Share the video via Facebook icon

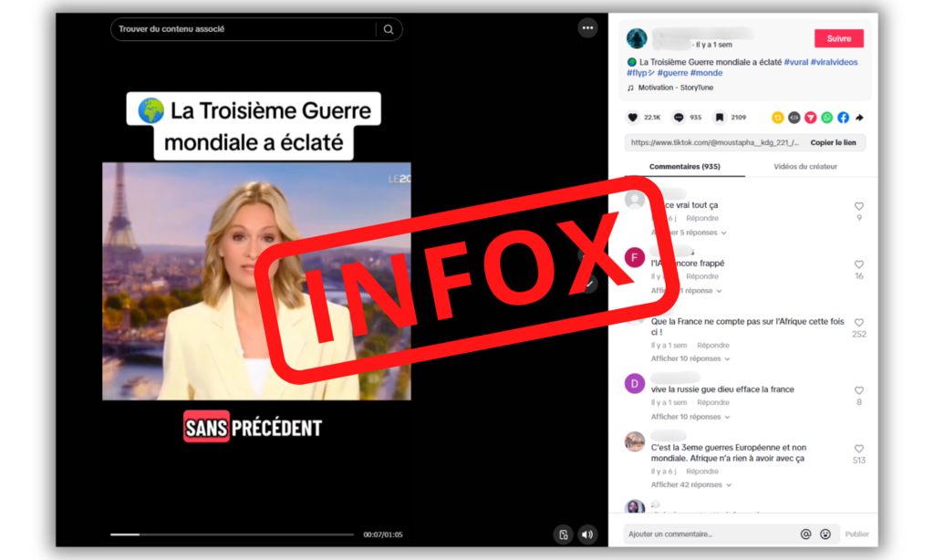[x=843, y=118]
